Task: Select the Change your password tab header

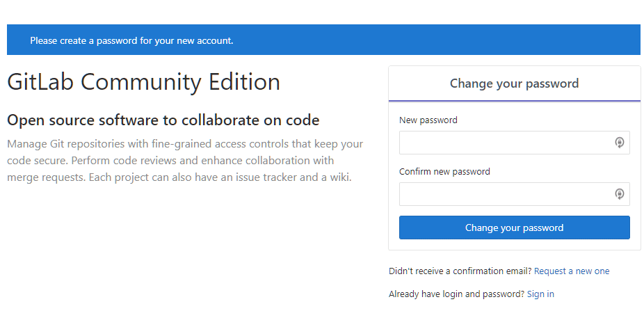Action: tap(514, 83)
